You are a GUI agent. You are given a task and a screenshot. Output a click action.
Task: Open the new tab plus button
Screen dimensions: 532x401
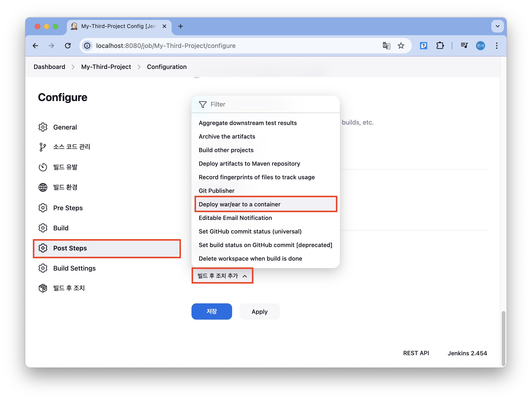coord(181,26)
